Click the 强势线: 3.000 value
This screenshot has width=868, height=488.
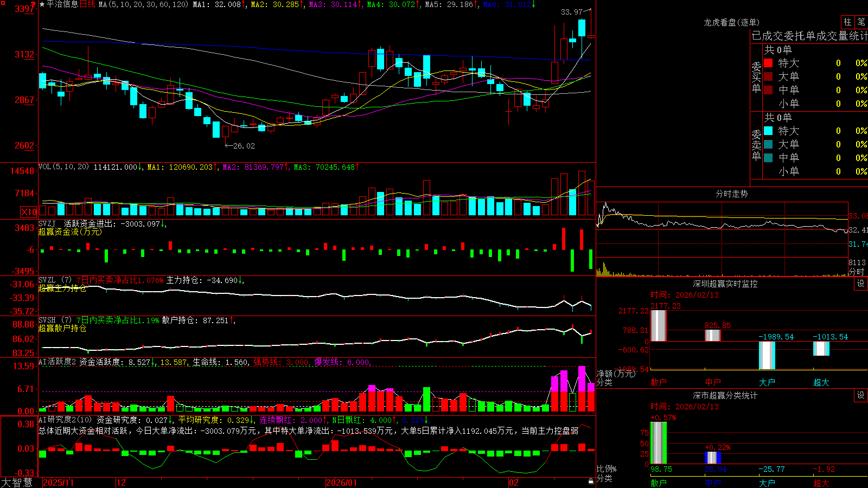pyautogui.click(x=282, y=362)
